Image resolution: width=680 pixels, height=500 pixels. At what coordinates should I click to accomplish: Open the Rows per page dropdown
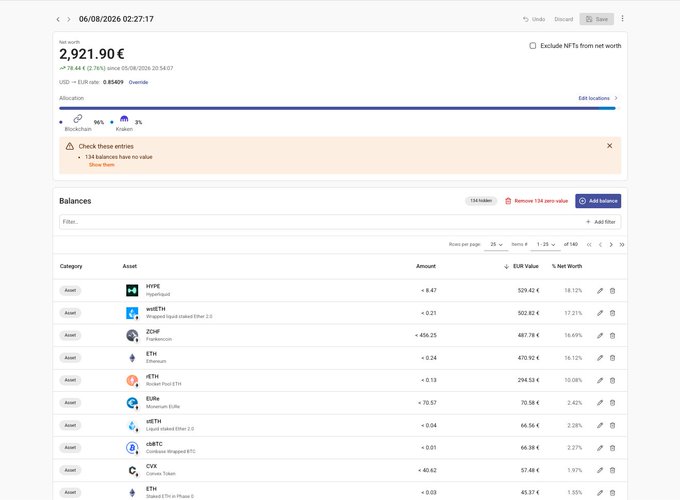(496, 245)
